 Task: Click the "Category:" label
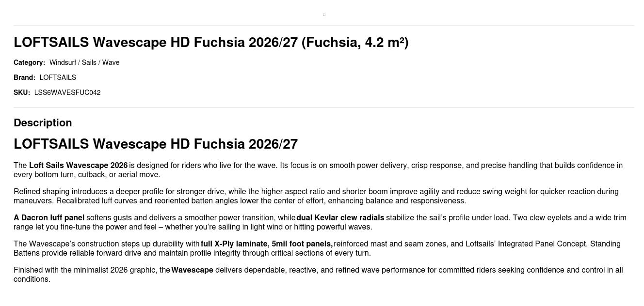tap(29, 62)
